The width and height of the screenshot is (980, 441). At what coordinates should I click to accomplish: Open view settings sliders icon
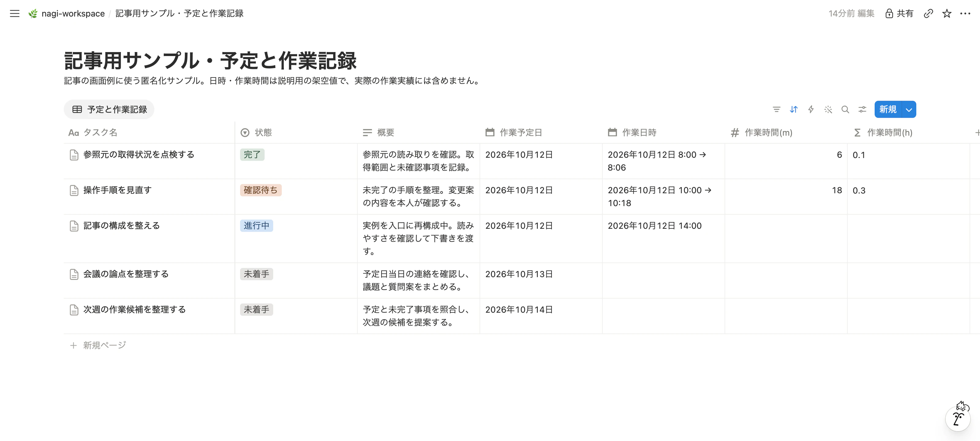(862, 110)
